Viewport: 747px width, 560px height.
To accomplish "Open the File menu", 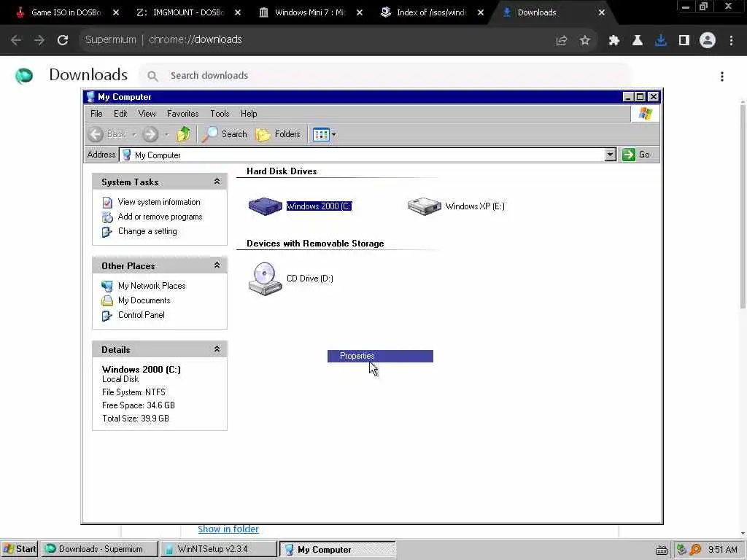I will click(96, 113).
